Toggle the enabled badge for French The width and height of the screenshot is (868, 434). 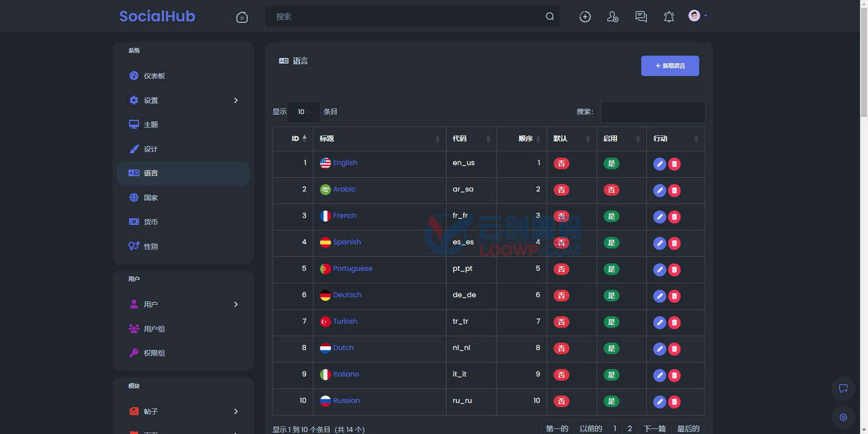click(x=611, y=216)
